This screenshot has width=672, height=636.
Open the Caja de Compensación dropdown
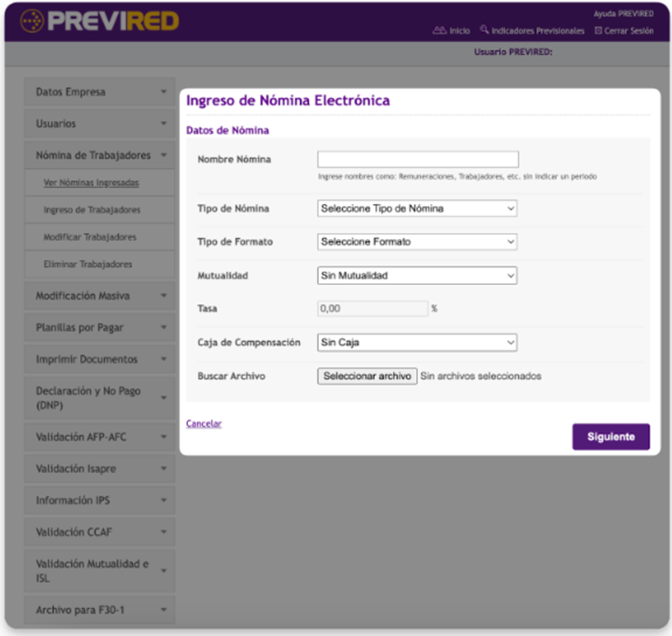pyautogui.click(x=417, y=343)
